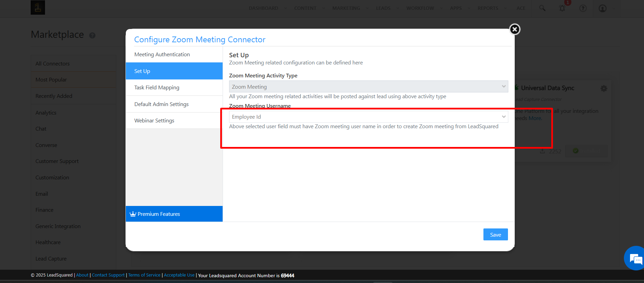The width and height of the screenshot is (644, 283).
Task: Open the APPS menu
Action: tap(456, 8)
